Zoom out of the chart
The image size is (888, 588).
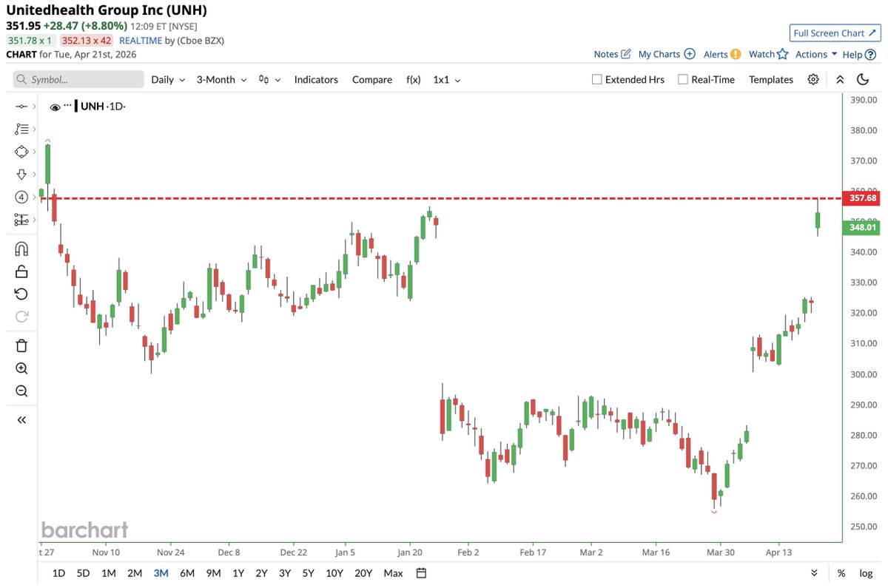pos(21,391)
